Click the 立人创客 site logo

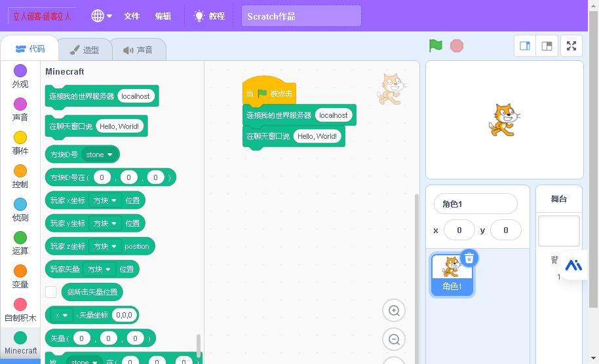pyautogui.click(x=42, y=16)
